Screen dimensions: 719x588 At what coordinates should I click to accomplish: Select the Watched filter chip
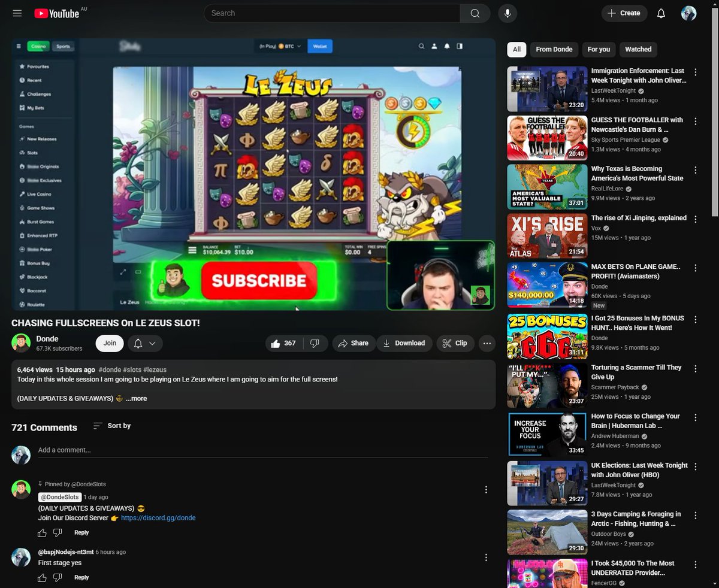pos(638,49)
